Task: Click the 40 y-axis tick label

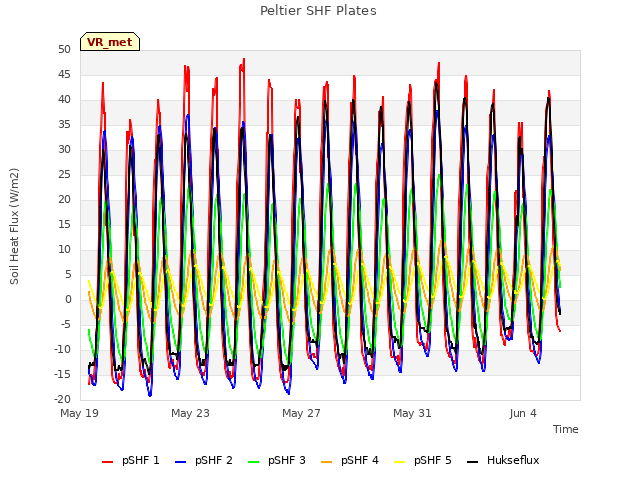Action: (x=64, y=100)
